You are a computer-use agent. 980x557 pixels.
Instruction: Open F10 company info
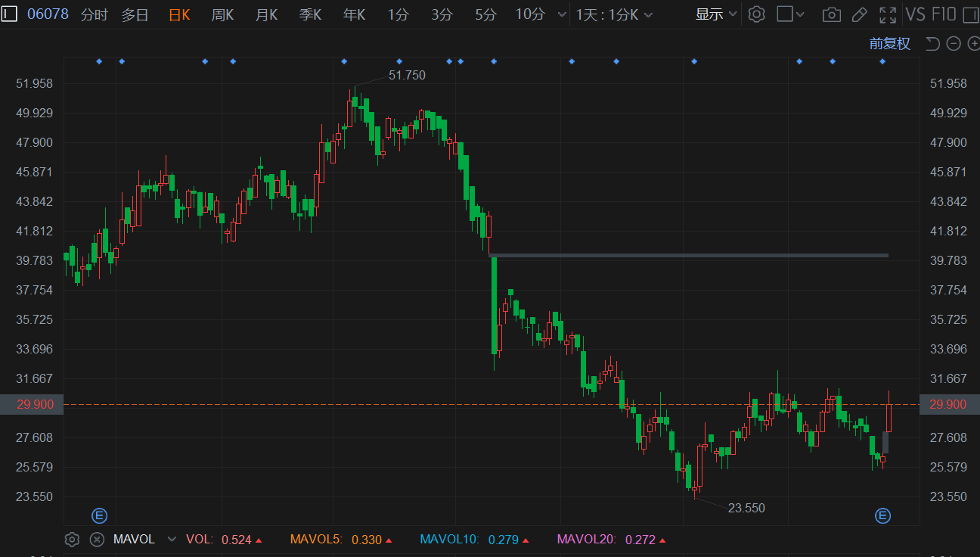[944, 14]
